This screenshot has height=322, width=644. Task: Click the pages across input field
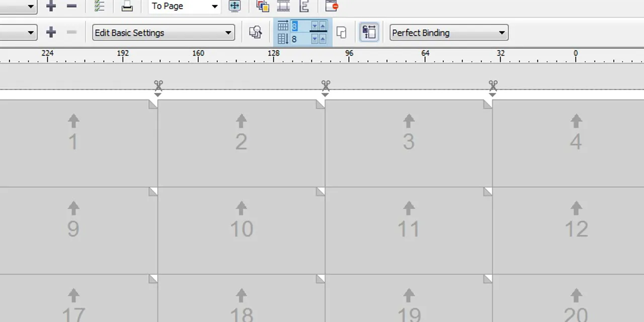coord(299,26)
